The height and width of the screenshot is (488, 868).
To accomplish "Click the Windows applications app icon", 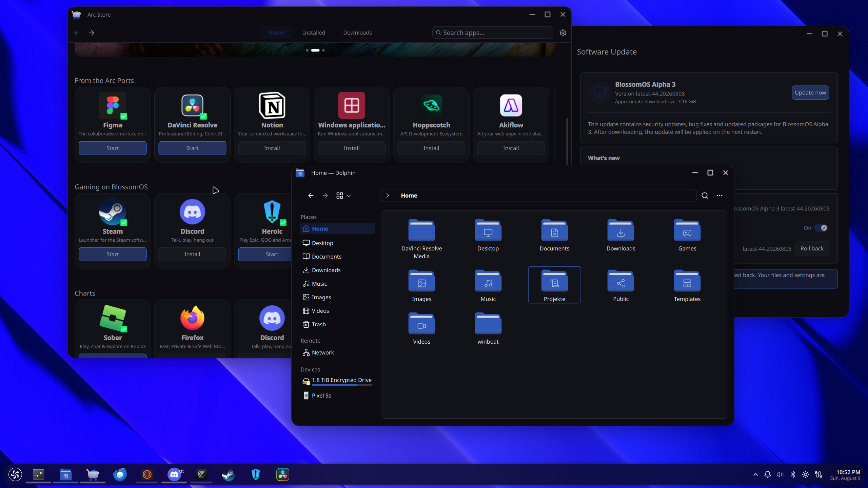I will [352, 105].
